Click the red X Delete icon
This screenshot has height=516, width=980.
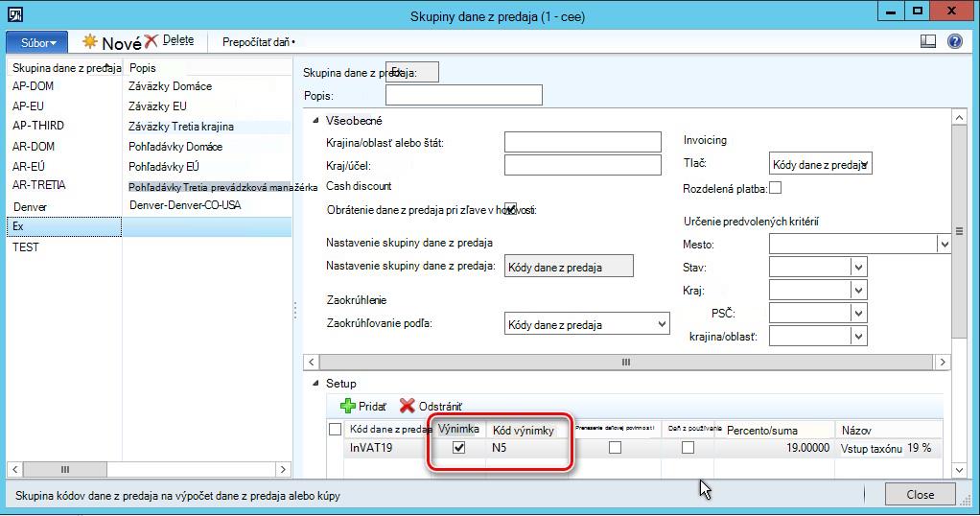[x=151, y=41]
